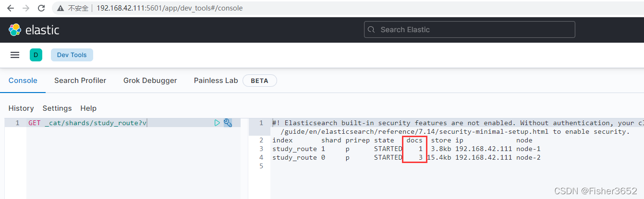Viewport: 644px width, 199px height.
Task: Click the 15.4kb store value
Action: pos(439,157)
